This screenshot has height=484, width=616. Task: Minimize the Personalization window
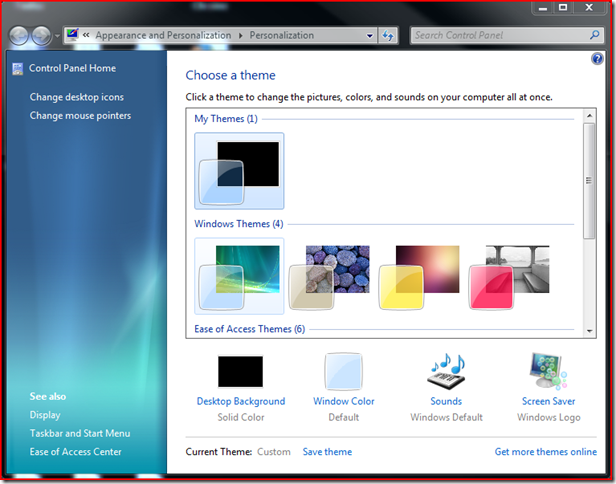[x=543, y=8]
